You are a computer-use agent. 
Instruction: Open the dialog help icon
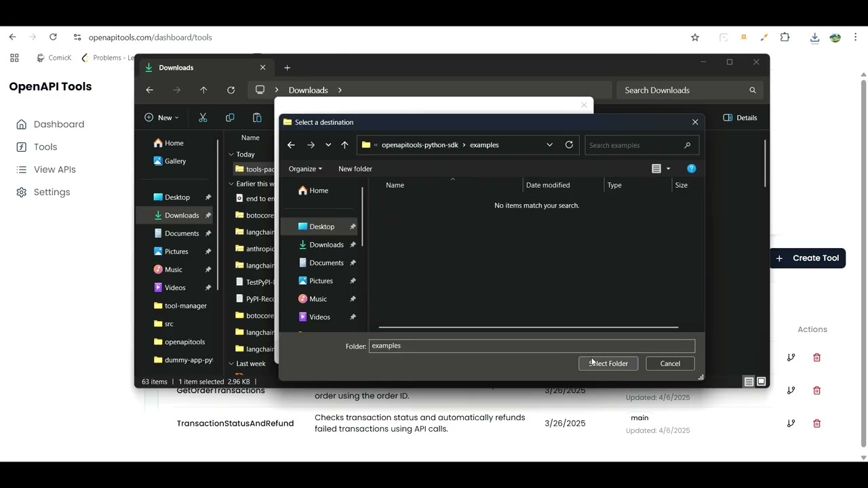[691, 169]
